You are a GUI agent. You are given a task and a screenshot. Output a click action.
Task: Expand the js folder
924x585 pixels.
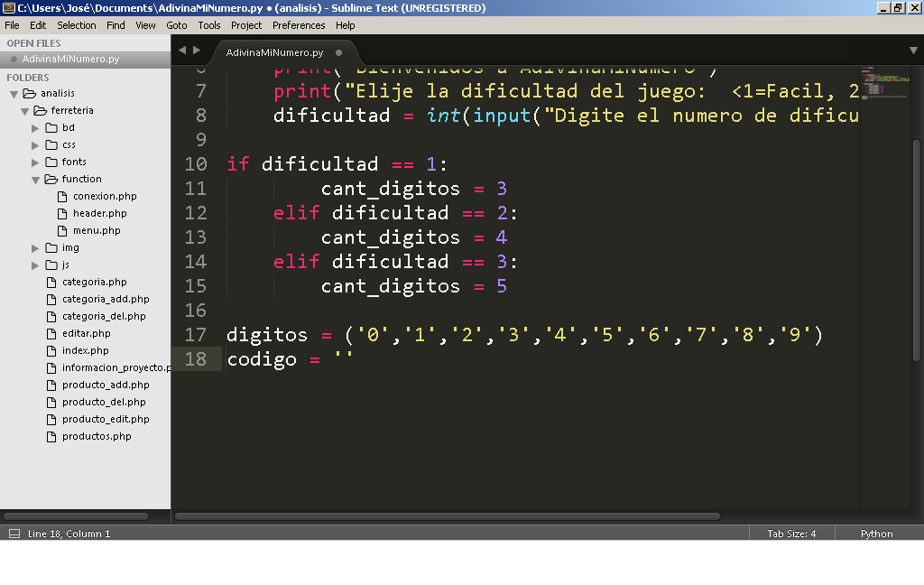pos(35,265)
